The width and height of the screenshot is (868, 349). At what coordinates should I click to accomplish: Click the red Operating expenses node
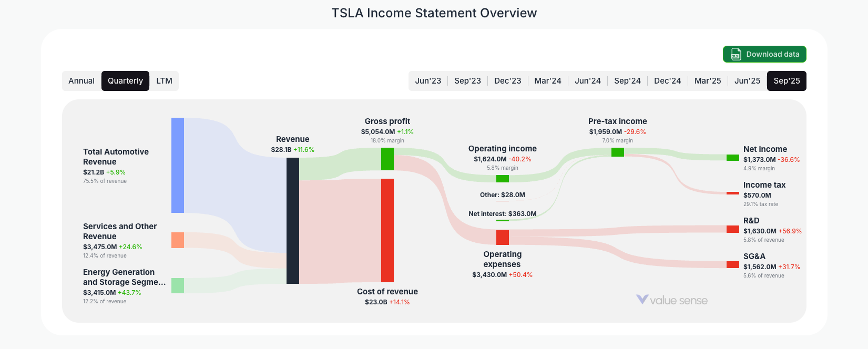[502, 237]
